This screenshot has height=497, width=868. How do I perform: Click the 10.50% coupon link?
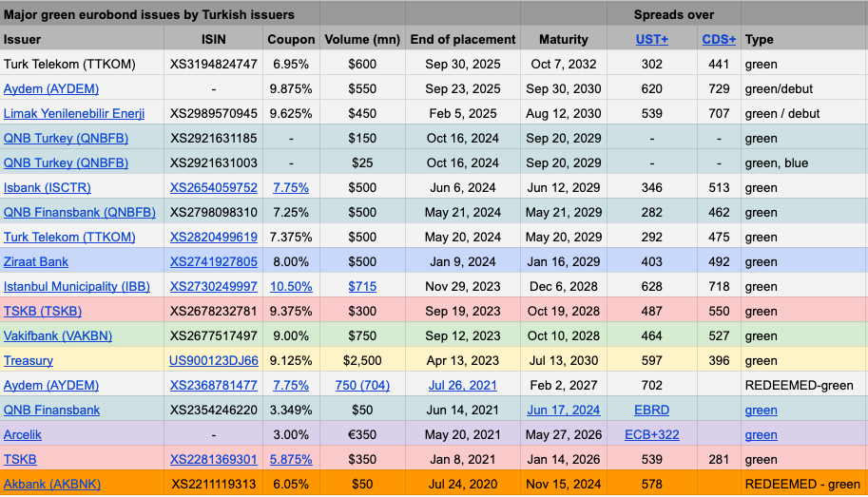tap(291, 287)
